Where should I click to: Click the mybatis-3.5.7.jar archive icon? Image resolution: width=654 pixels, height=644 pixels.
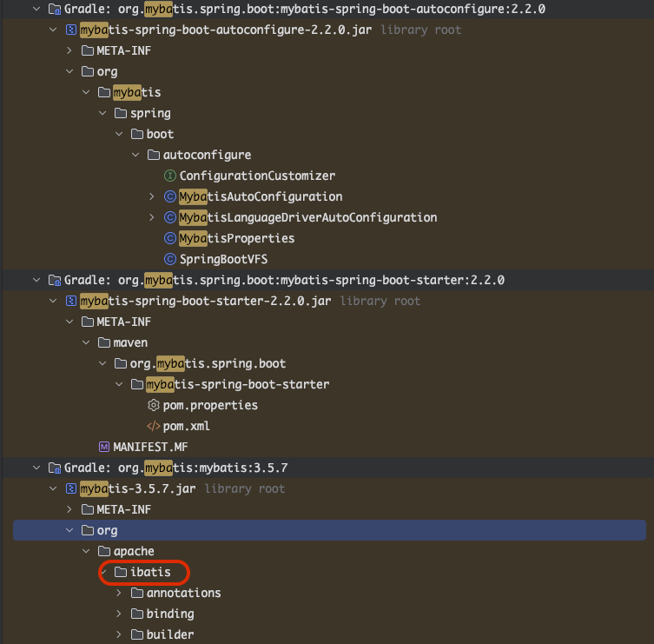pos(71,488)
